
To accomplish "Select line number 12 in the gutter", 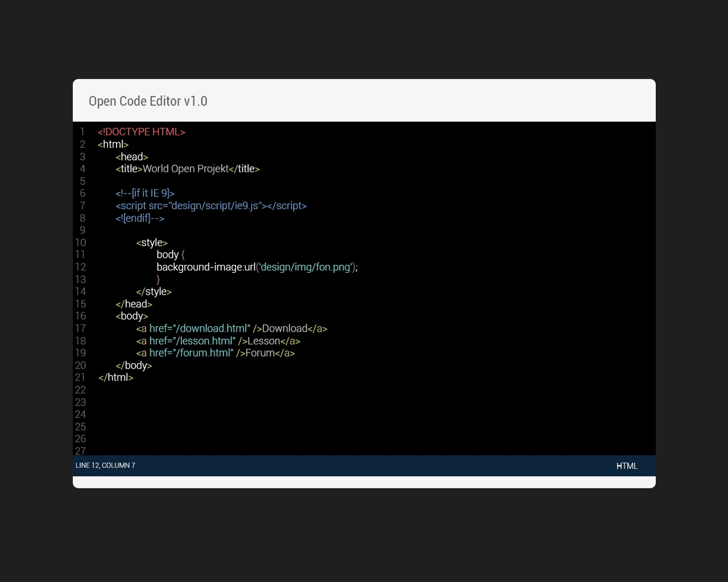I will point(80,267).
